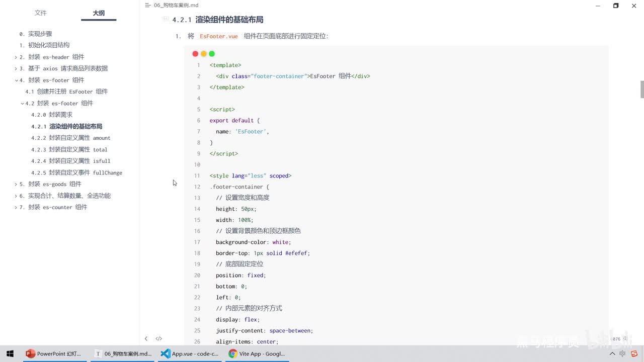Expand the 2. 封装 es-header 组件 node
Image resolution: width=644 pixels, height=362 pixels.
(16, 57)
